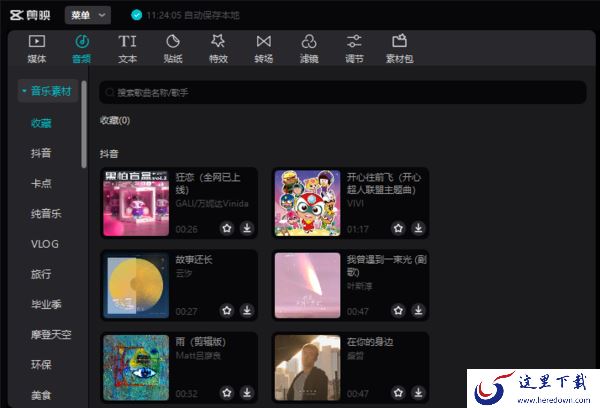600x408 pixels.
Task: Favorite 开心往前飞 with the star
Action: (398, 228)
